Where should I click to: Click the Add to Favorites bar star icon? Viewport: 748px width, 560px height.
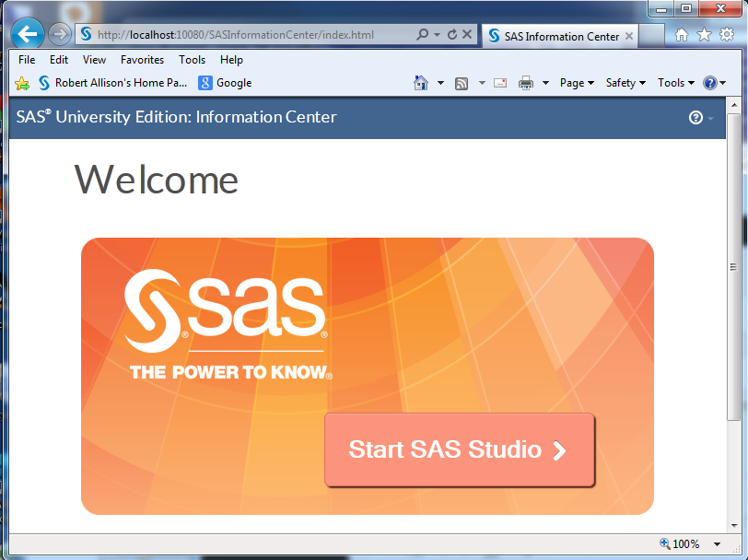coord(22,84)
